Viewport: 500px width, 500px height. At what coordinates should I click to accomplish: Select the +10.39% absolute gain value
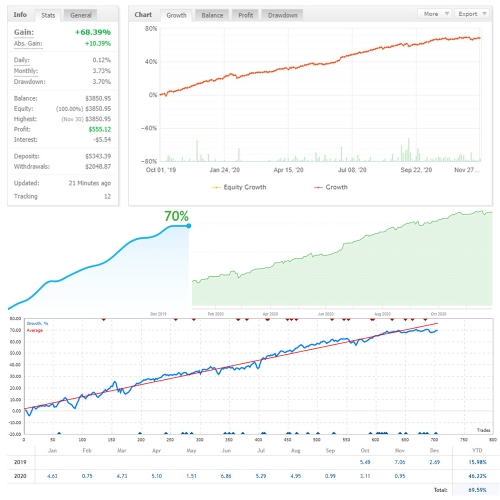(x=98, y=43)
